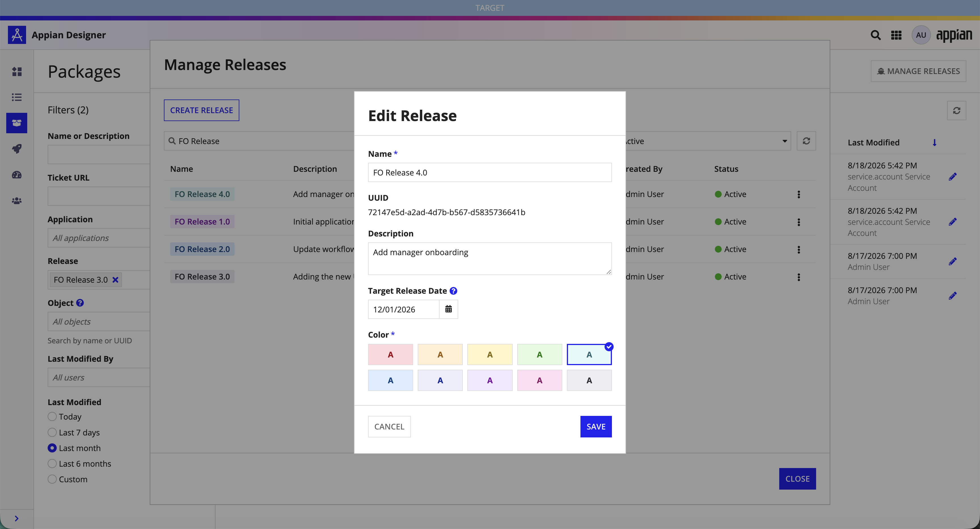Image resolution: width=980 pixels, height=529 pixels.
Task: Open the All users filter picker
Action: (x=99, y=378)
